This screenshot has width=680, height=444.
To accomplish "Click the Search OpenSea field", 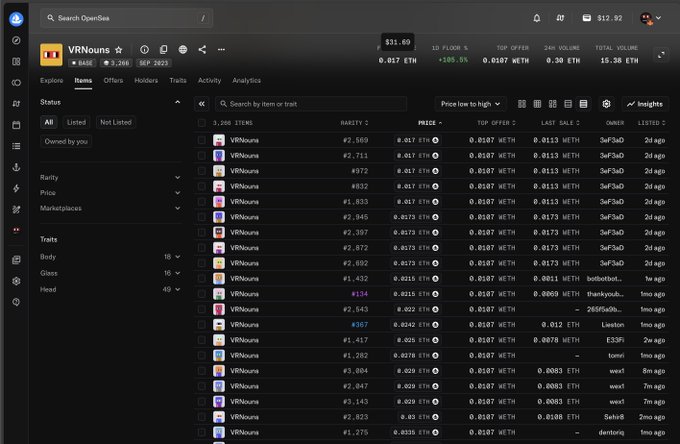I will tap(127, 18).
